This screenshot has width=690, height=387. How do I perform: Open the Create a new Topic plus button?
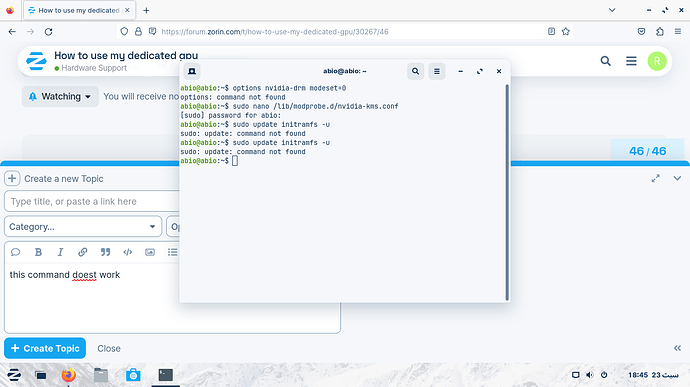(12, 178)
